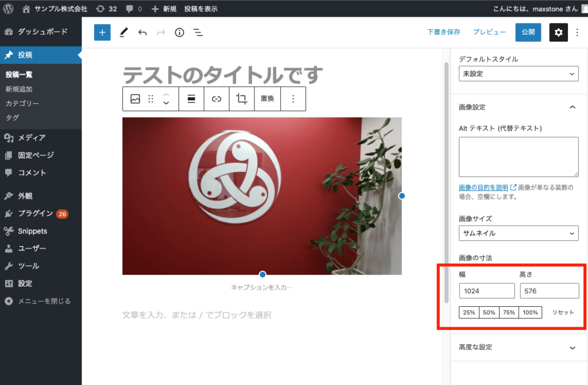Open the list view outline icon
Screen dimensions: 588x385
click(198, 32)
